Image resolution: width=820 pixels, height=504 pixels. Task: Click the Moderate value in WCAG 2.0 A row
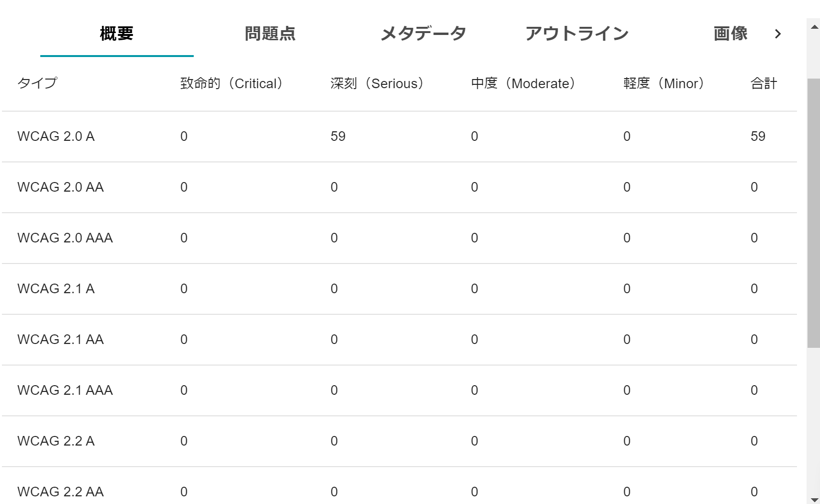pos(475,137)
